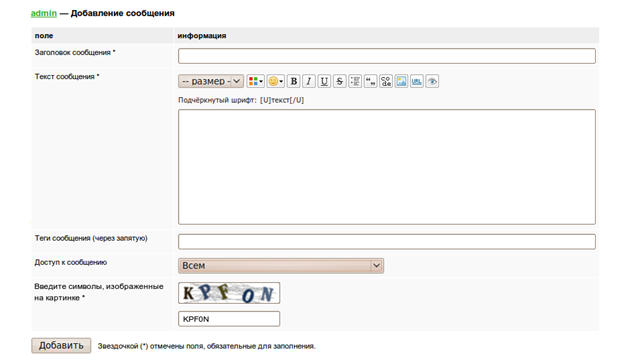This screenshot has height=360, width=640.
Task: Click the 'поле' column header
Action: [x=44, y=36]
